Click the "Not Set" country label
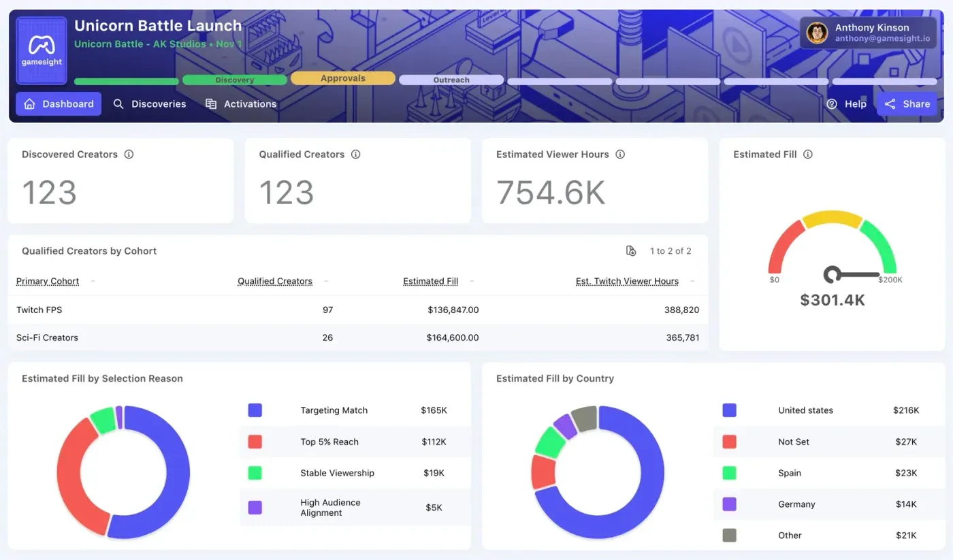The width and height of the screenshot is (953, 560). tap(794, 442)
